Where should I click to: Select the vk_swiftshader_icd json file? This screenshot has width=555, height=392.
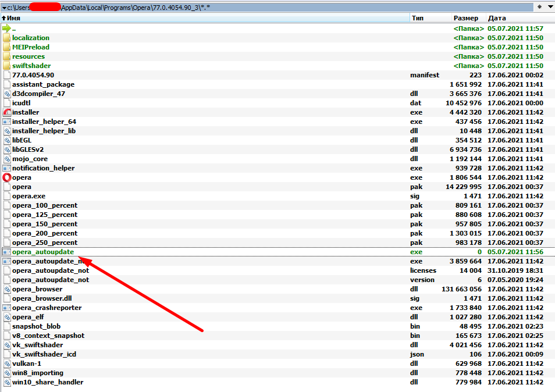point(44,354)
